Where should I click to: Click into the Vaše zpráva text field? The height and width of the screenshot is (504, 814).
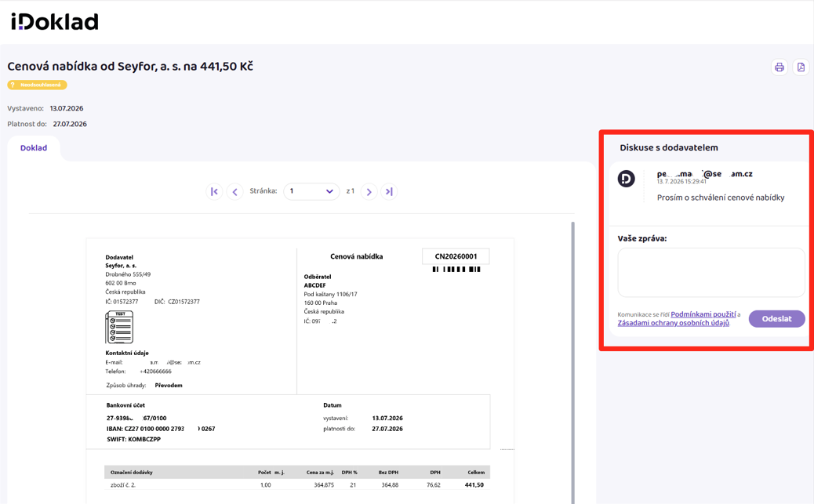711,273
